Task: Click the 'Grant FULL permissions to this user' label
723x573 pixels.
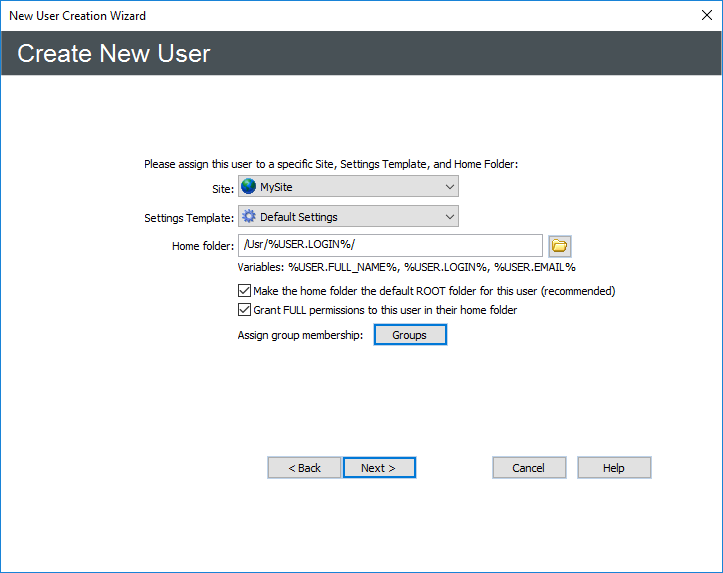Action: click(385, 310)
